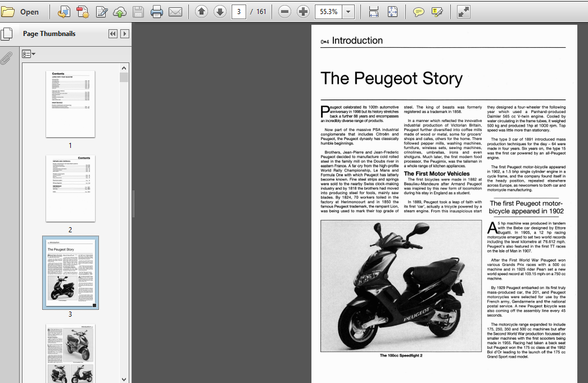Select page 3 thumbnail
Viewport: 588px width, 383px height.
click(70, 273)
